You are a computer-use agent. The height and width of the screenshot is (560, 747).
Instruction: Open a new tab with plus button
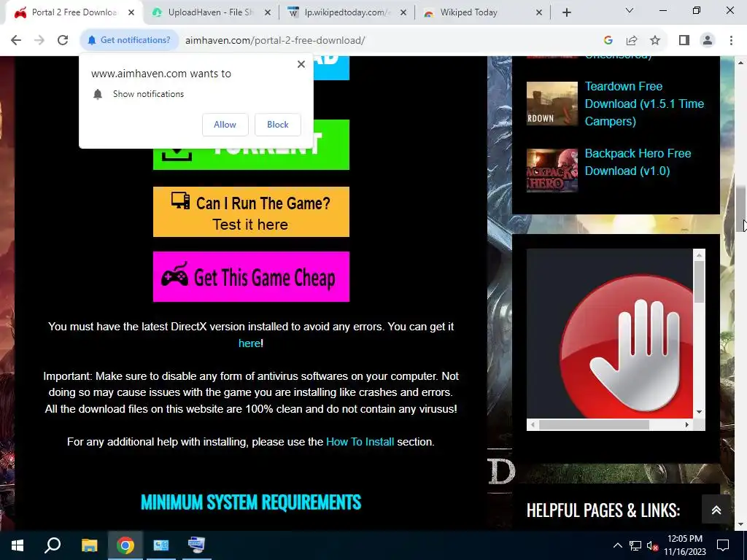coord(566,12)
